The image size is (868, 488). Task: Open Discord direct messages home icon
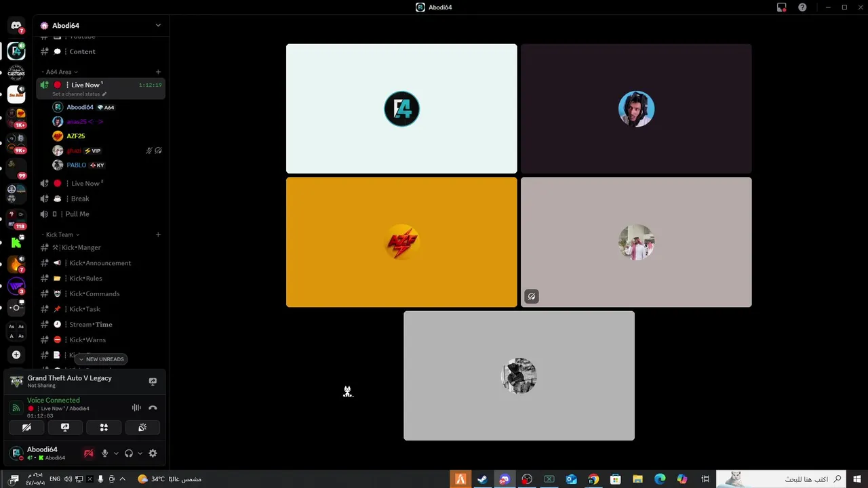[16, 26]
